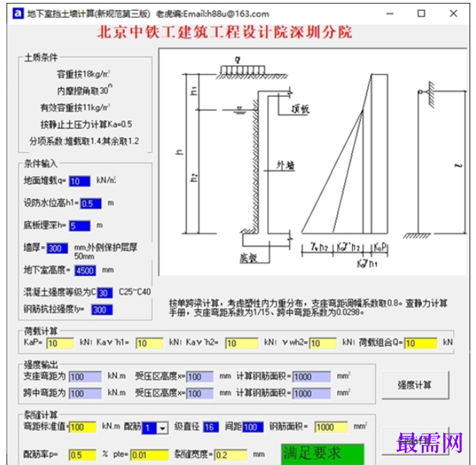Click 计算钢筋面积 field in 支座弯矩 row

(312, 377)
